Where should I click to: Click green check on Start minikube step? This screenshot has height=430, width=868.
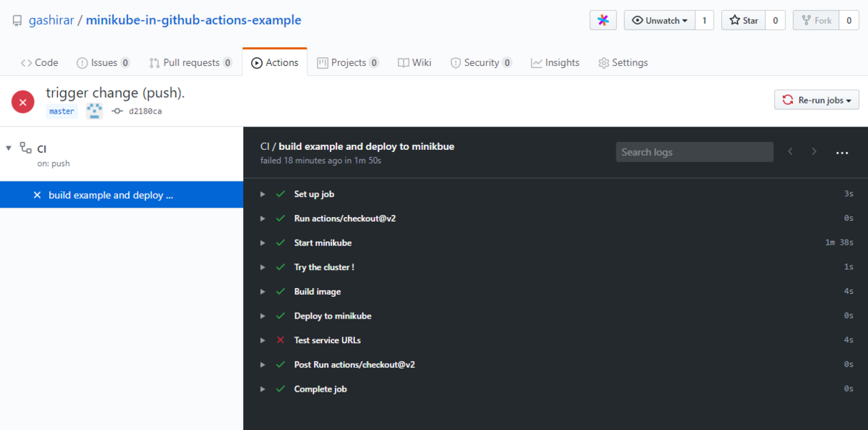coord(281,243)
